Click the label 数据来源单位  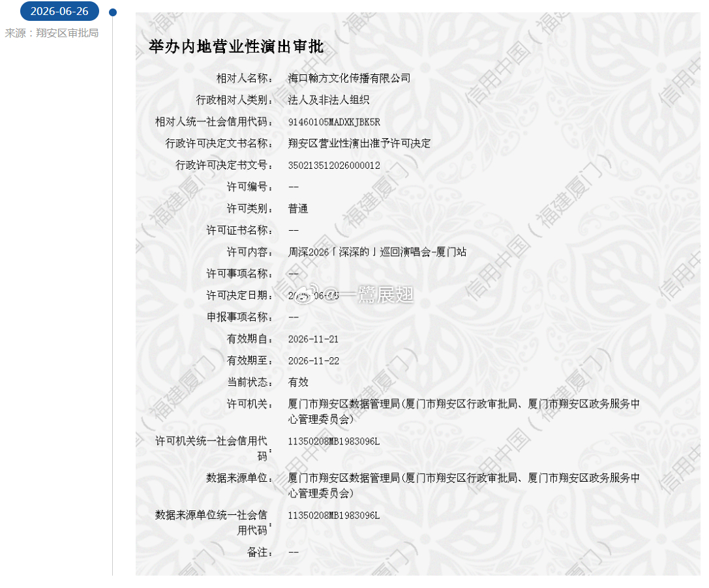coord(239,478)
